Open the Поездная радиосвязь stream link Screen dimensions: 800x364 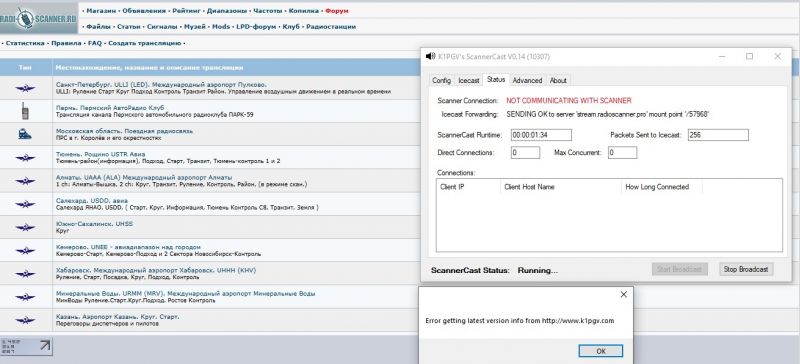tap(124, 131)
